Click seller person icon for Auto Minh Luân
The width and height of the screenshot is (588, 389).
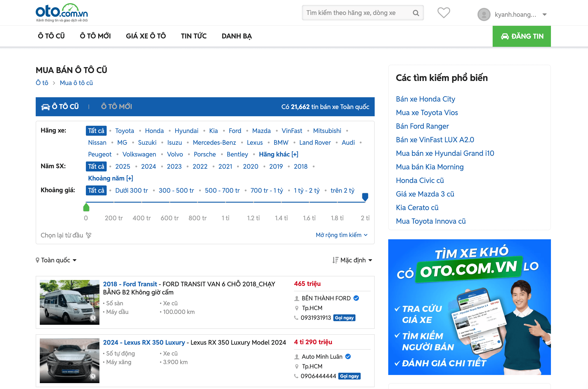click(297, 357)
